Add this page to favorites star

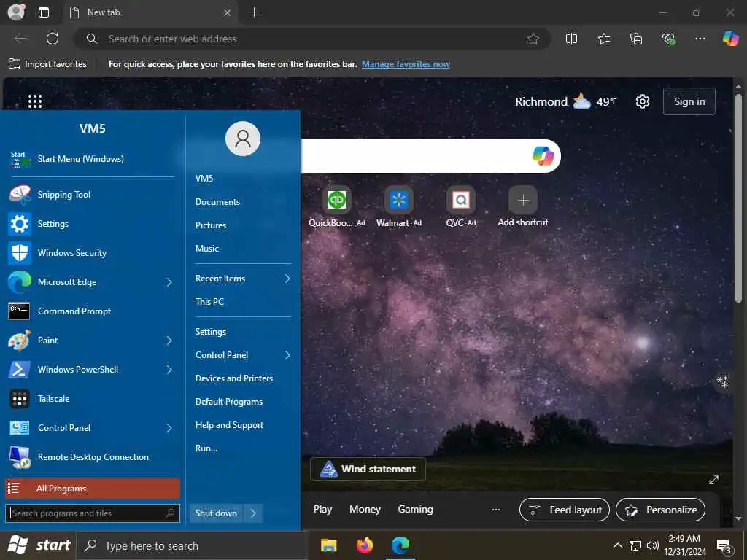point(533,39)
